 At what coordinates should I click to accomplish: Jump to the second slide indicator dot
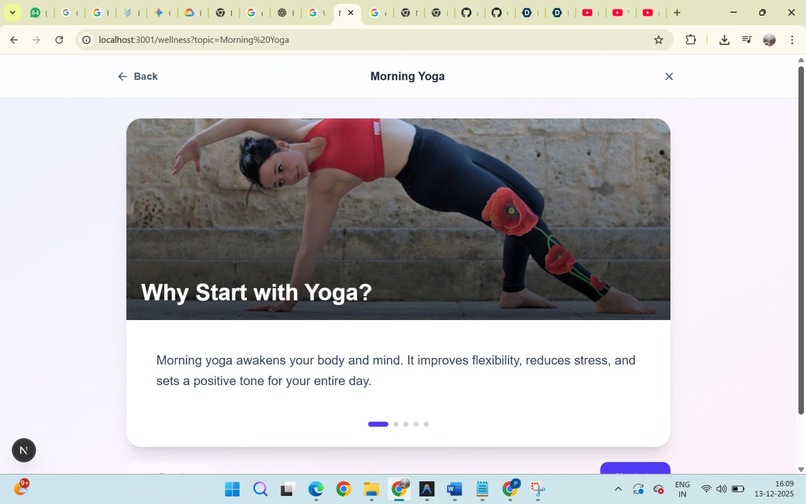tap(396, 424)
